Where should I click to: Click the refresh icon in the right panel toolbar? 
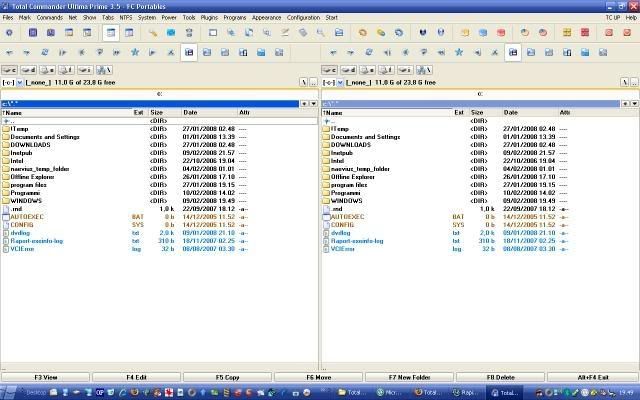369,52
